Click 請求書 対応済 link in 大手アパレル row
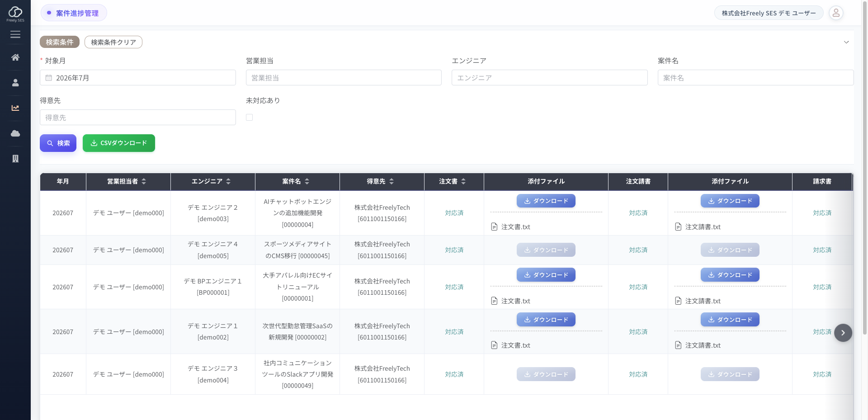868x420 pixels. point(822,287)
